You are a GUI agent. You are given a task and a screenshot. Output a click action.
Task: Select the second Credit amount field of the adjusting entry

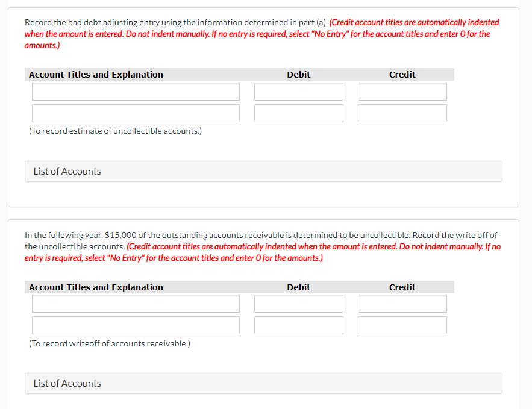coord(402,113)
